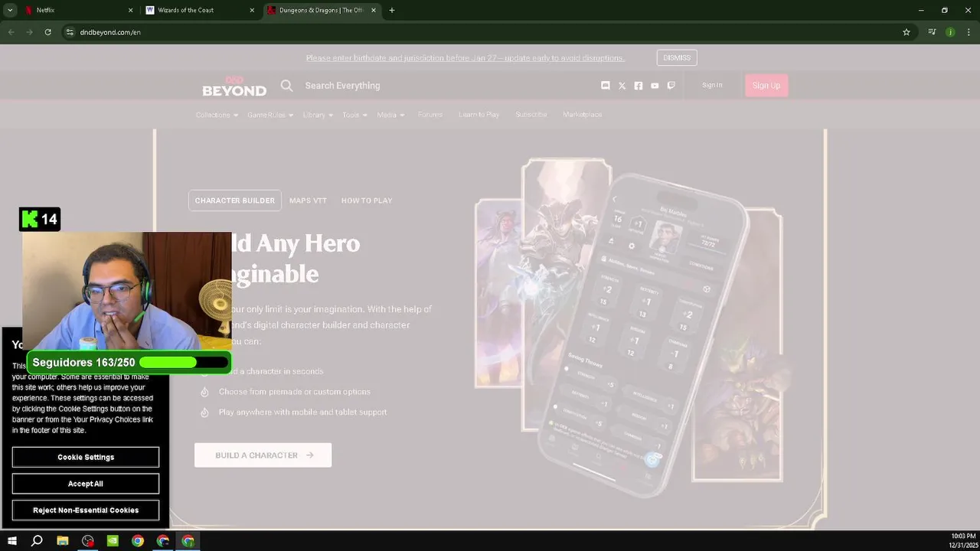Expand the Tools menu
This screenshot has width=980, height=551.
click(x=354, y=115)
